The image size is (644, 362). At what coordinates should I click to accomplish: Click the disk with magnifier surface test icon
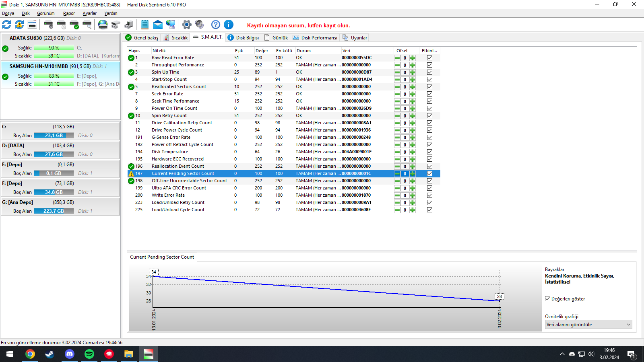87,25
